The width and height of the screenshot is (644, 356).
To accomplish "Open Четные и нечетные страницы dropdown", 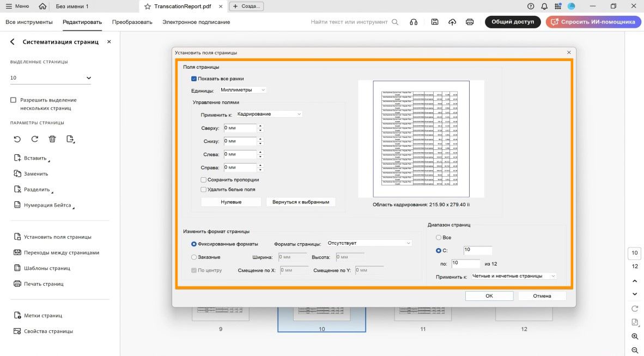I will pos(513,276).
